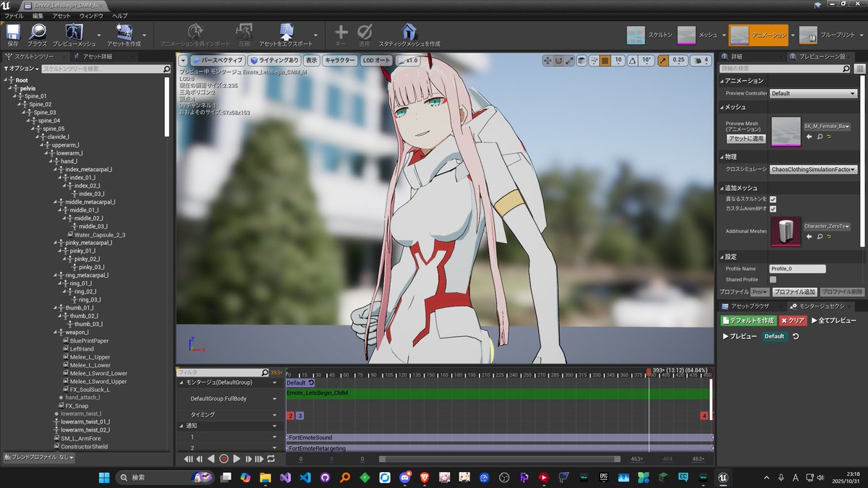The width and height of the screenshot is (868, 488).
Task: Click the Save (保存) toolbar icon
Action: (13, 33)
